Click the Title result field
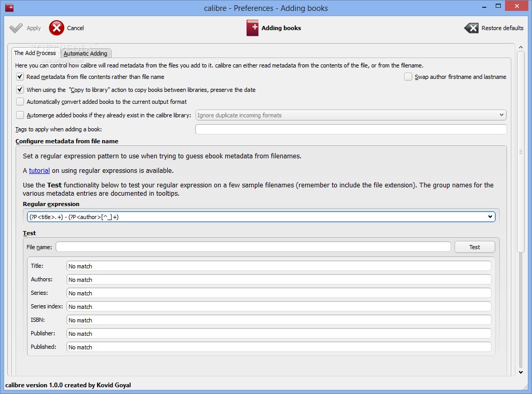 coord(279,266)
